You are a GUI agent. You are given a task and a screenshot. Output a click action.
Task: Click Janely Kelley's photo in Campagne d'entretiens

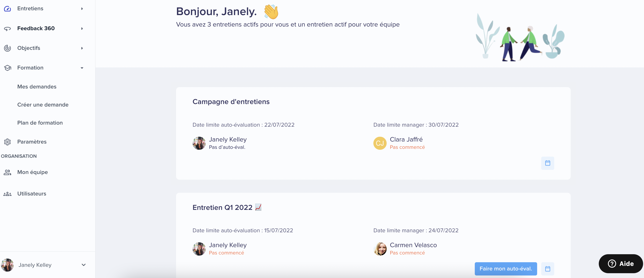[199, 143]
